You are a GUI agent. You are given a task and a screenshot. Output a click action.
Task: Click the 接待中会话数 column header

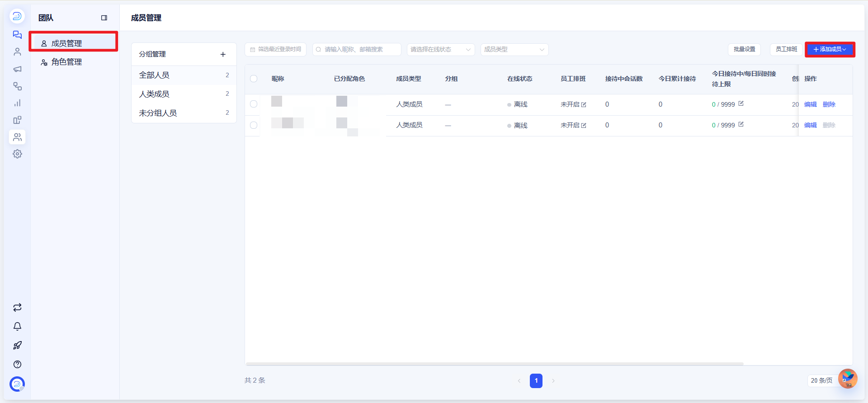pyautogui.click(x=624, y=79)
